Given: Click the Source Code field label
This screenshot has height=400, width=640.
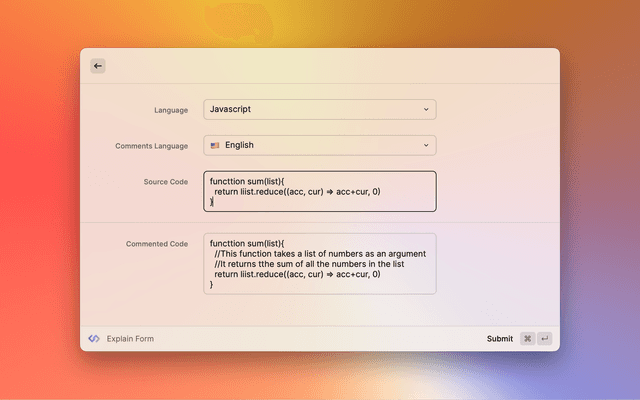Looking at the screenshot, I should pos(165,182).
